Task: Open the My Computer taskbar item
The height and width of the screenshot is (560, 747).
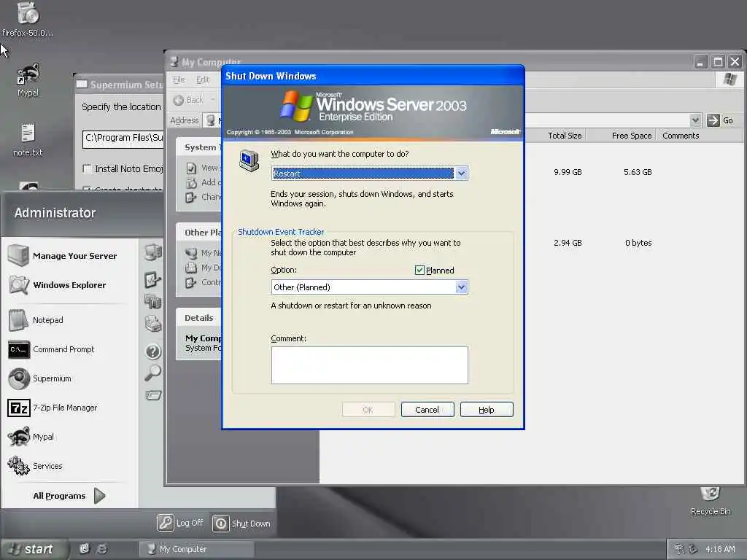Action: [196, 549]
